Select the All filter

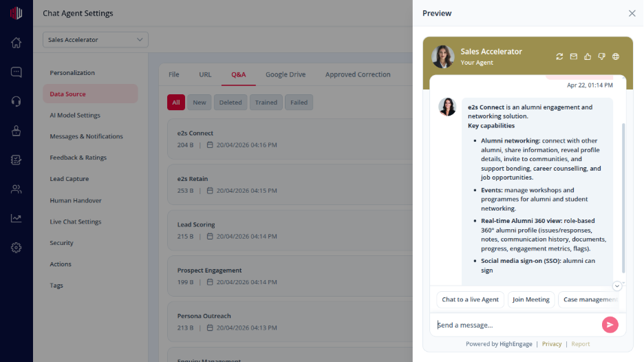point(175,103)
